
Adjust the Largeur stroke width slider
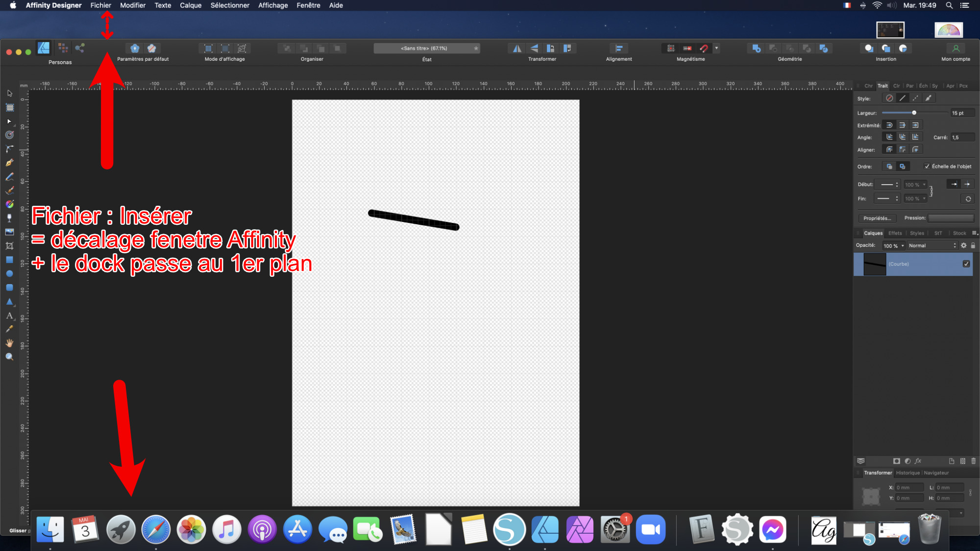pos(914,113)
